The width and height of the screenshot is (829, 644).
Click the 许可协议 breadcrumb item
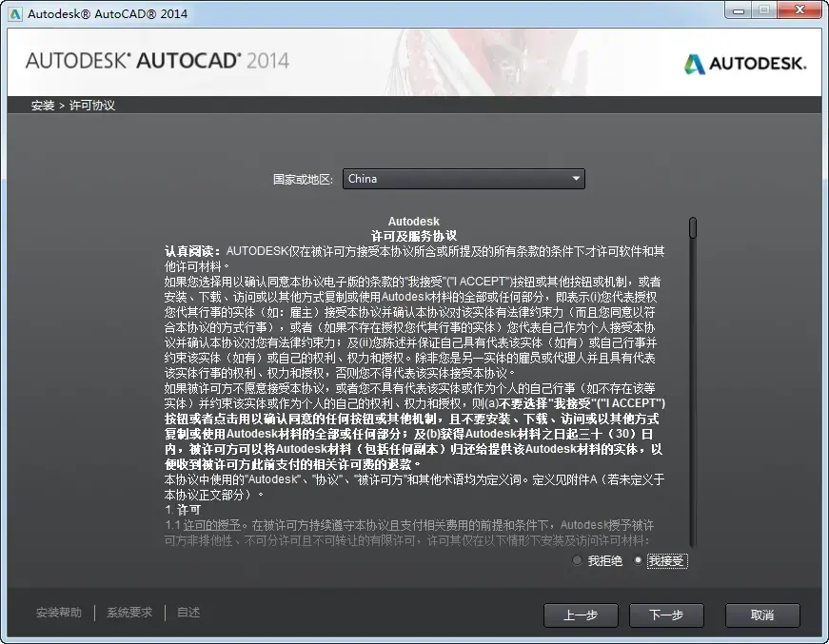[x=92, y=106]
